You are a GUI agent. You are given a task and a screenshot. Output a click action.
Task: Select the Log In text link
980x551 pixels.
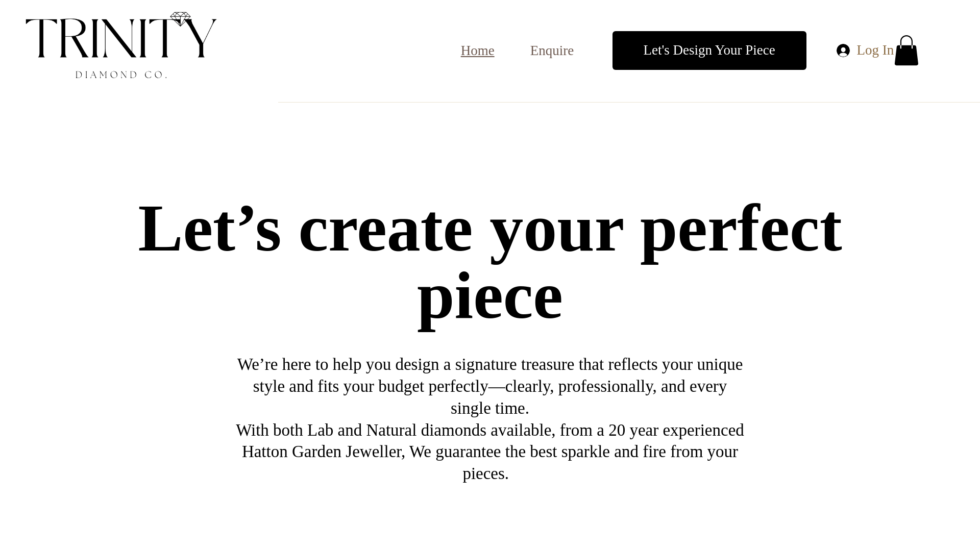click(875, 50)
